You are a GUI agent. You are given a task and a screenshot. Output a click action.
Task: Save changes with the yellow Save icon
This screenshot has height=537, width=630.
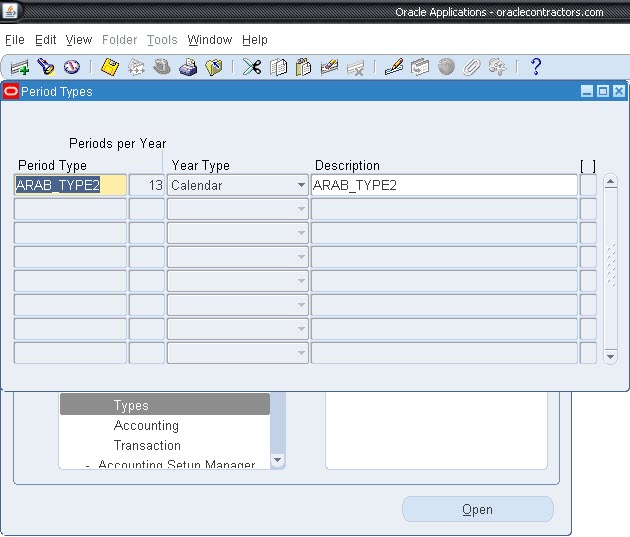pos(110,67)
